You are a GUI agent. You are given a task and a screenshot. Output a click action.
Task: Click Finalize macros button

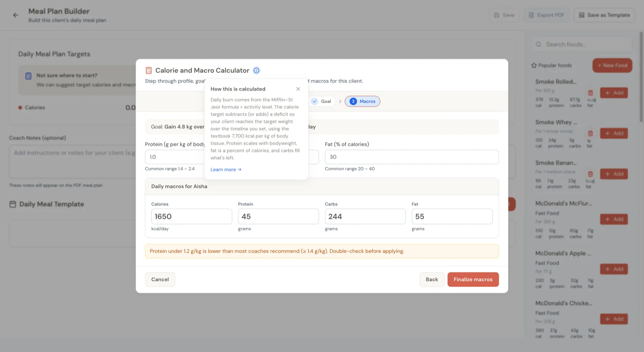pos(473,279)
